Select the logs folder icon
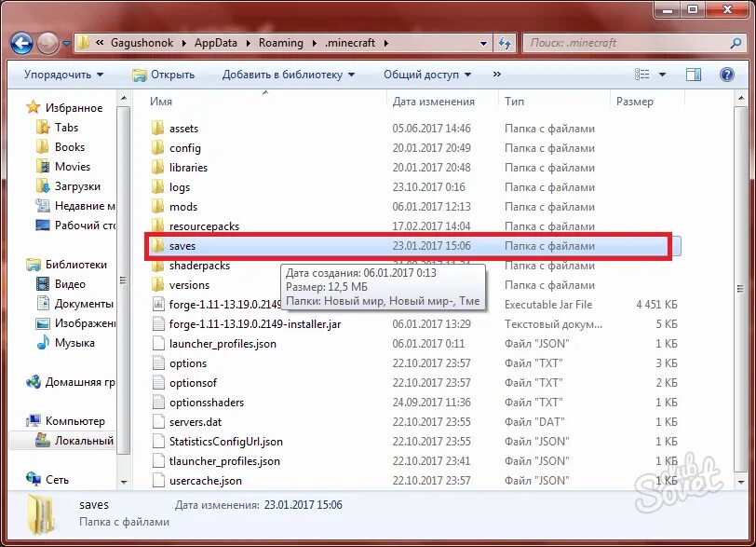The width and height of the screenshot is (756, 547). (x=157, y=186)
